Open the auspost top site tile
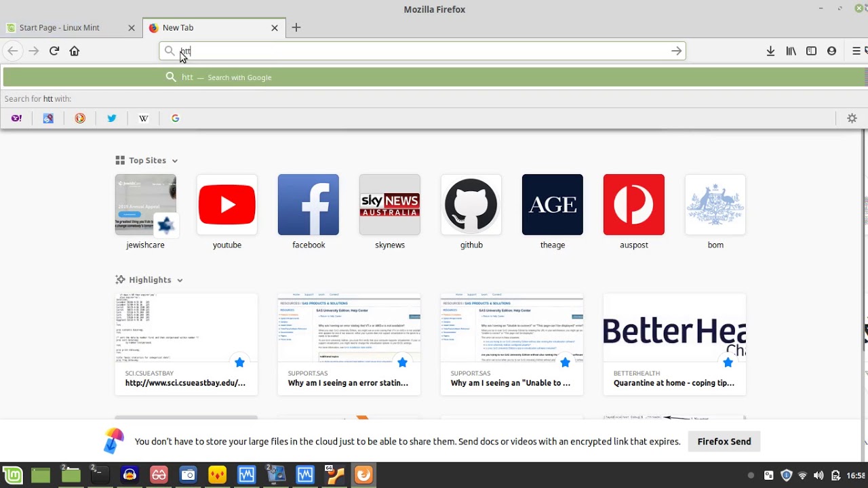The height and width of the screenshot is (488, 868). pyautogui.click(x=634, y=212)
